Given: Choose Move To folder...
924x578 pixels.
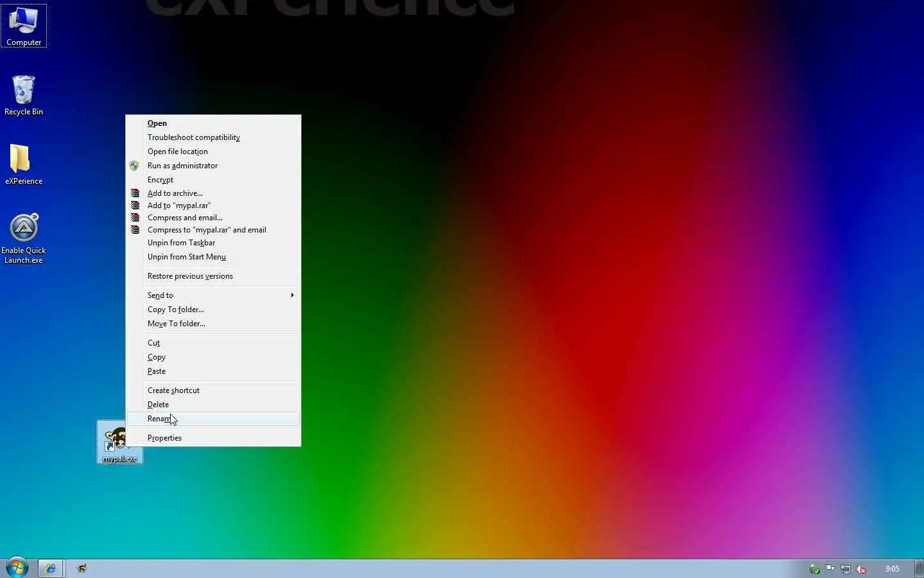Looking at the screenshot, I should point(213,324).
